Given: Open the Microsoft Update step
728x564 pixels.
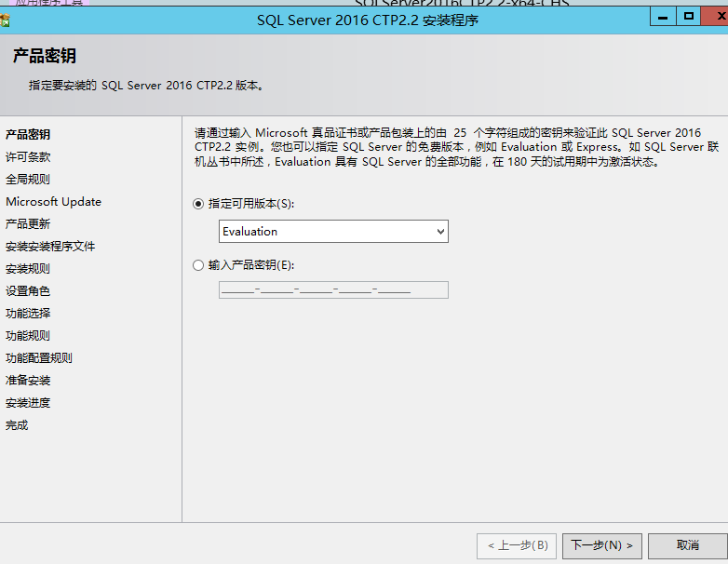Looking at the screenshot, I should [53, 202].
